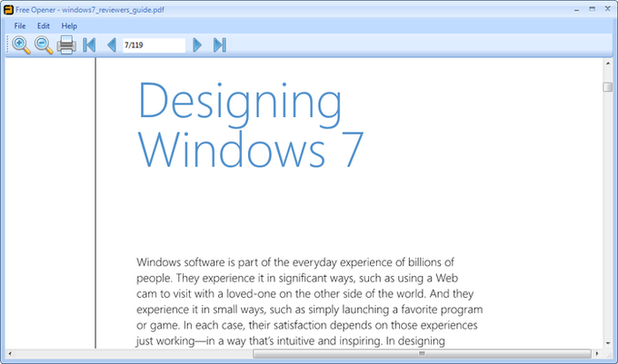This screenshot has height=364, width=618.
Task: Go to the previous page
Action: 112,44
